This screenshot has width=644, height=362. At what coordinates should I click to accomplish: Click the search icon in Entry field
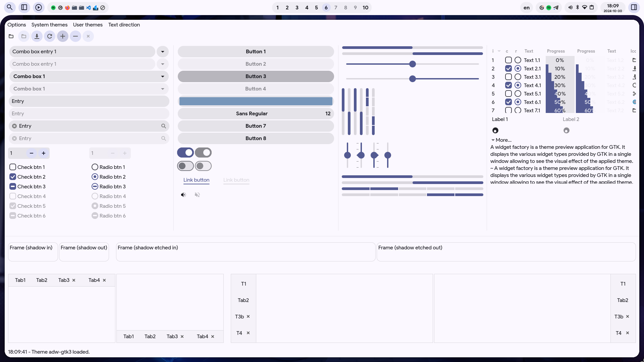[x=164, y=126]
